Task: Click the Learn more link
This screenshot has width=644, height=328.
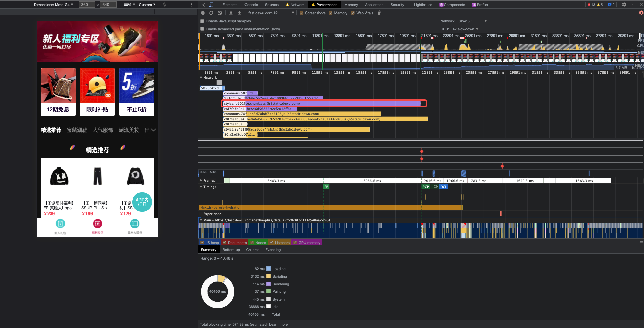Action: coord(278,324)
